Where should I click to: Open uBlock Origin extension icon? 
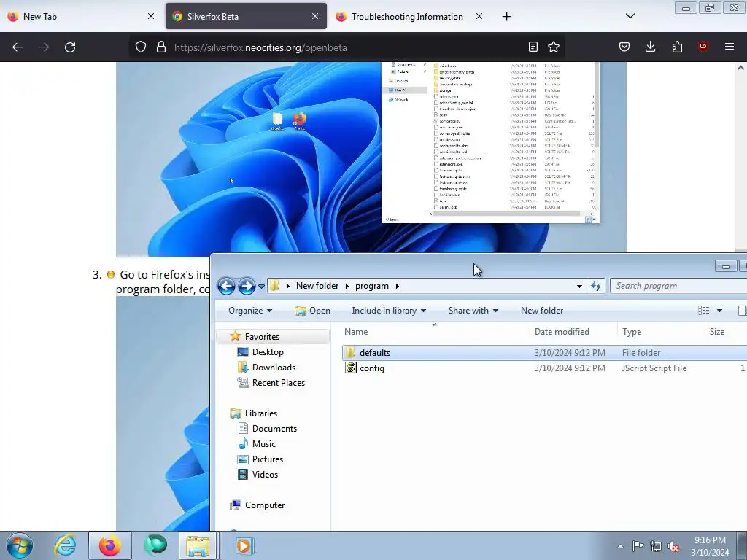click(703, 47)
